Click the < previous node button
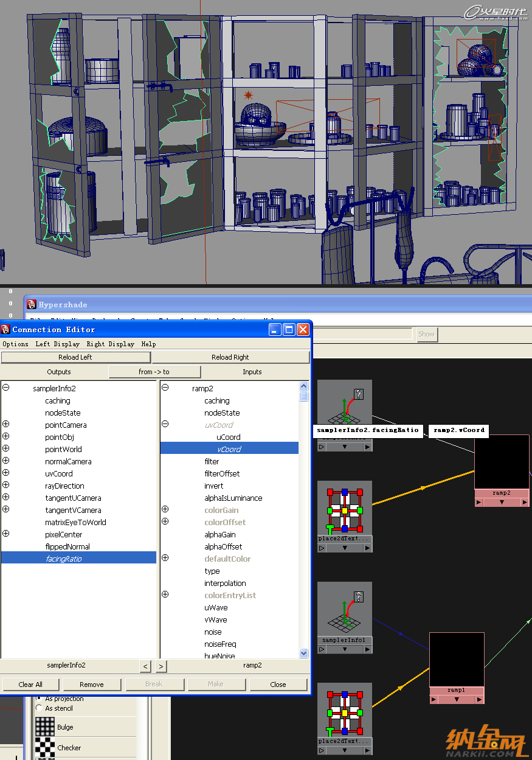The width and height of the screenshot is (532, 760). [x=145, y=666]
